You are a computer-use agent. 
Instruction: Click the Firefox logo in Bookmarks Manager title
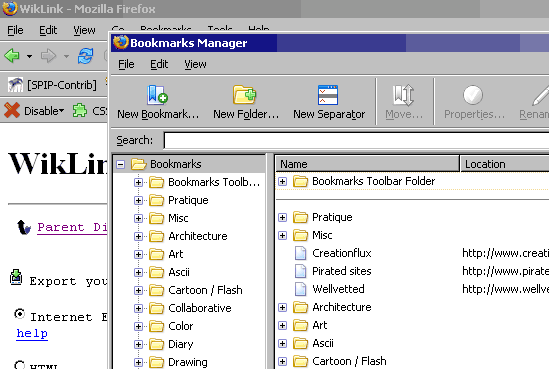pyautogui.click(x=121, y=43)
